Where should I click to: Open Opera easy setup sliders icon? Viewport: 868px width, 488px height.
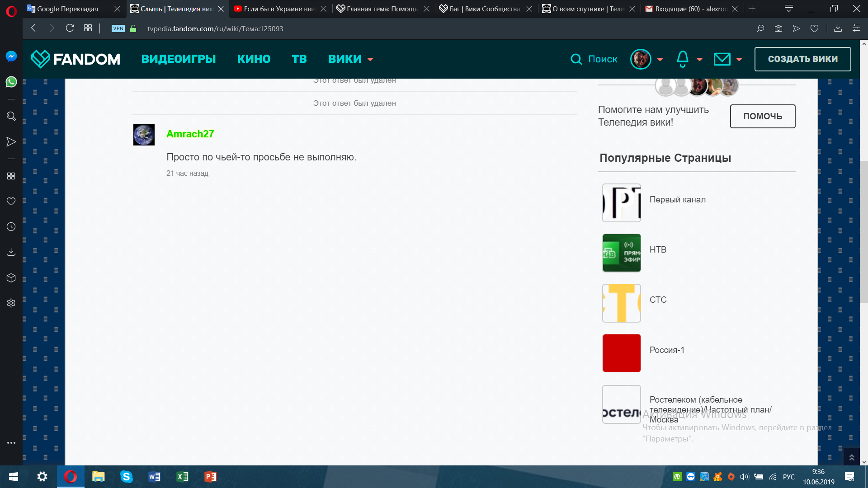click(x=856, y=28)
